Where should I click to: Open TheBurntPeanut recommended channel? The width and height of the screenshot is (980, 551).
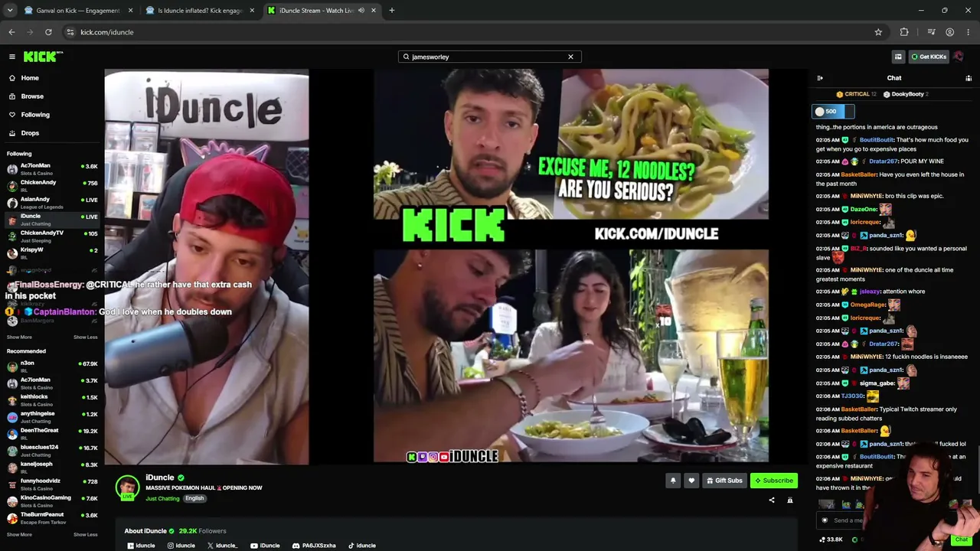pos(52,517)
